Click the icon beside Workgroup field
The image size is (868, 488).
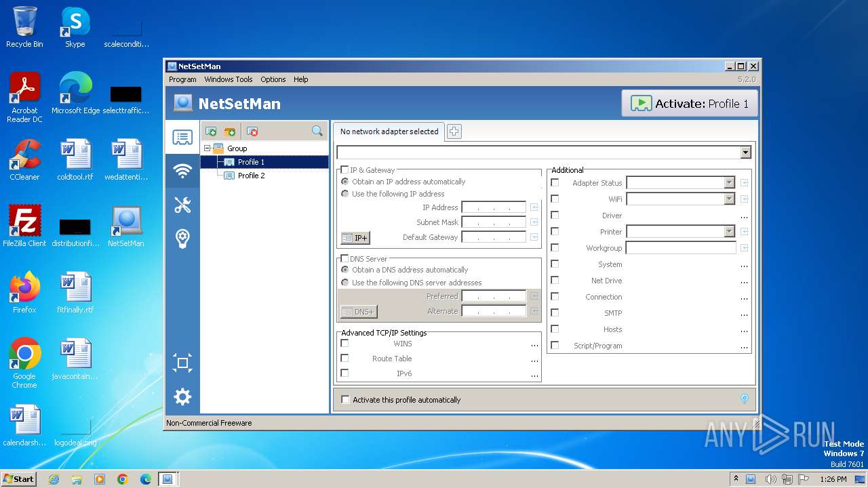744,248
